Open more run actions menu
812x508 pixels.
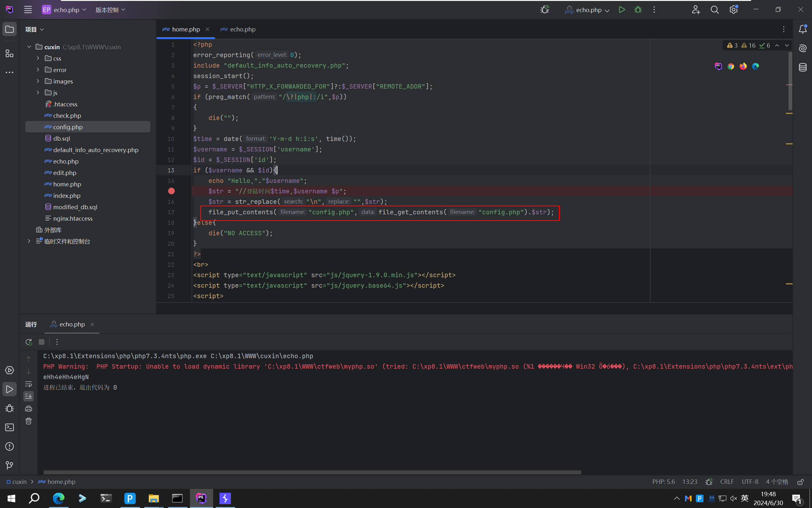click(x=654, y=10)
